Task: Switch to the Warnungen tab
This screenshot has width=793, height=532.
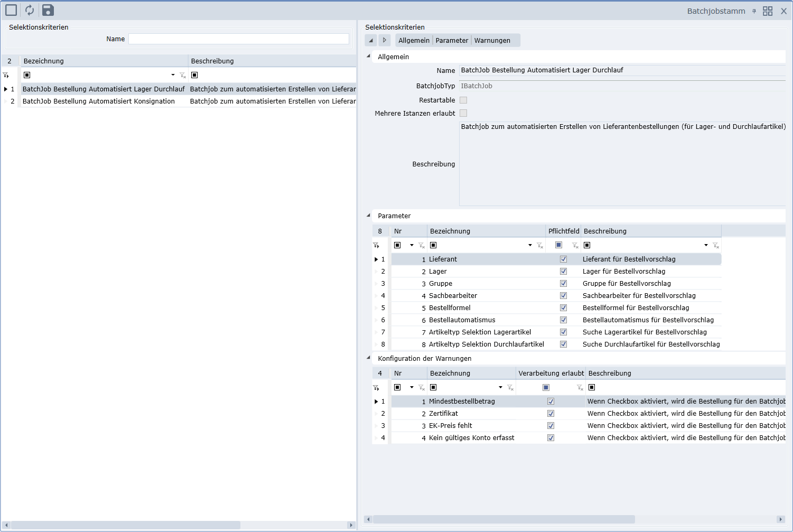Action: (x=492, y=41)
